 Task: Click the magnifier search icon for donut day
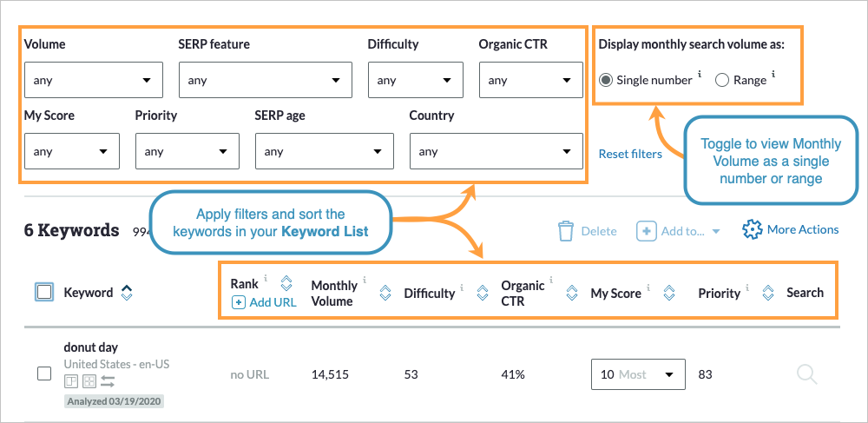point(806,374)
